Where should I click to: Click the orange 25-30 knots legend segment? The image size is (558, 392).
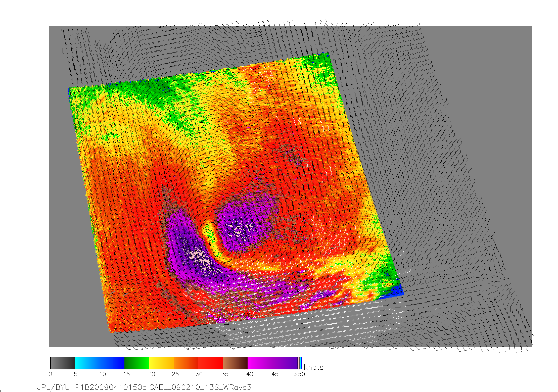pos(186,363)
